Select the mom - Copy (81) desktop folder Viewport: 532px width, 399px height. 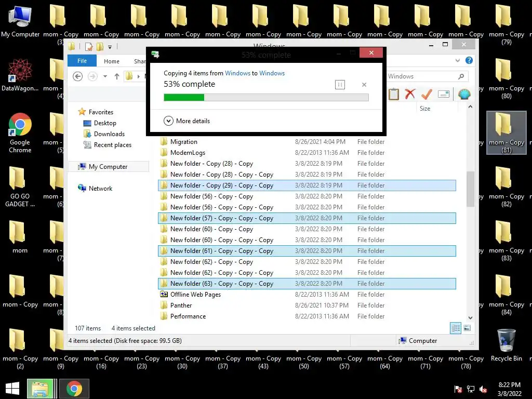click(506, 133)
